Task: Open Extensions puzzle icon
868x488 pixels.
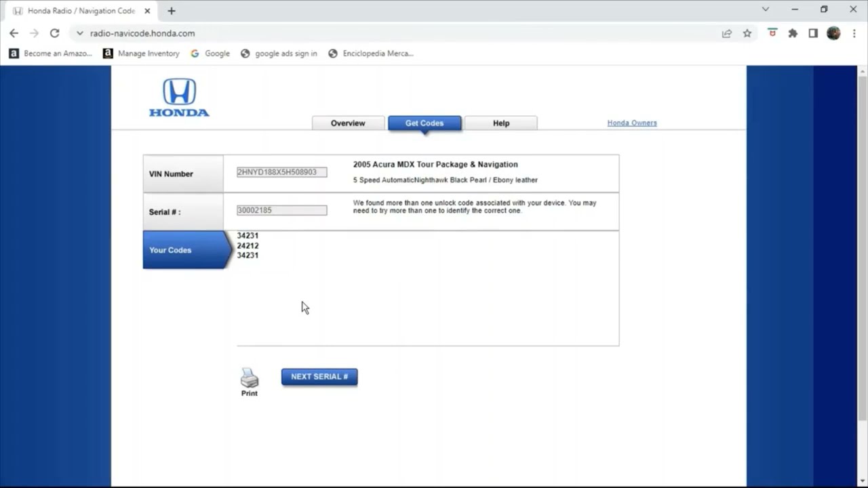Action: click(x=793, y=33)
